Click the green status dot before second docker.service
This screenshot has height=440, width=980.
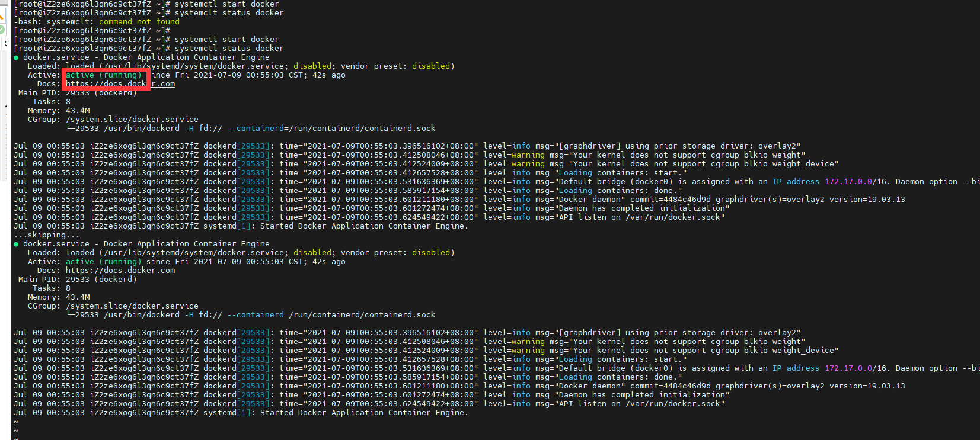click(x=16, y=244)
